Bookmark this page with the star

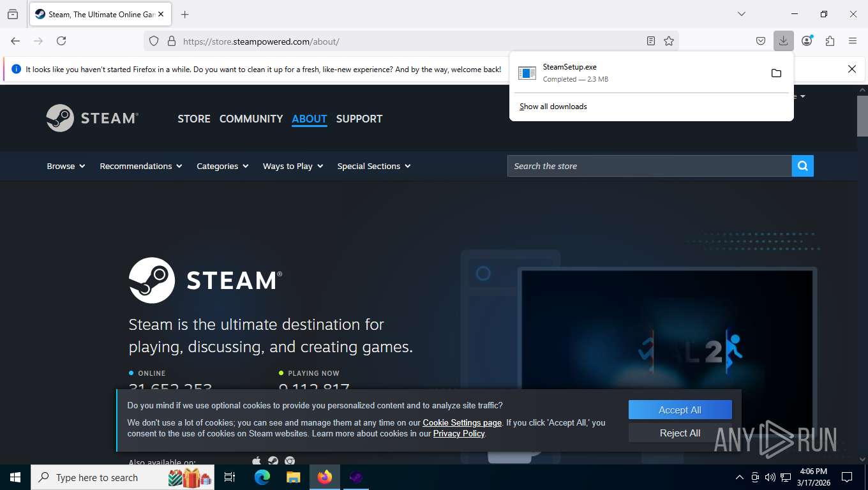tap(669, 41)
